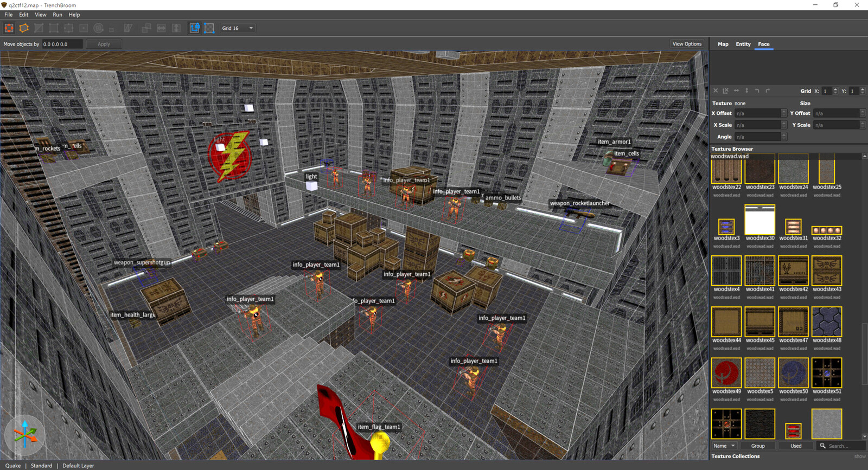Flip texture vertically in UV editor
The width and height of the screenshot is (868, 470).
pyautogui.click(x=746, y=91)
